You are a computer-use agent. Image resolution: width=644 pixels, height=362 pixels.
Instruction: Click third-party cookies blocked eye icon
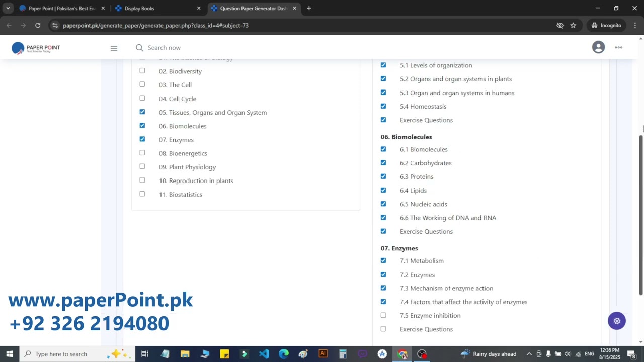click(x=560, y=25)
